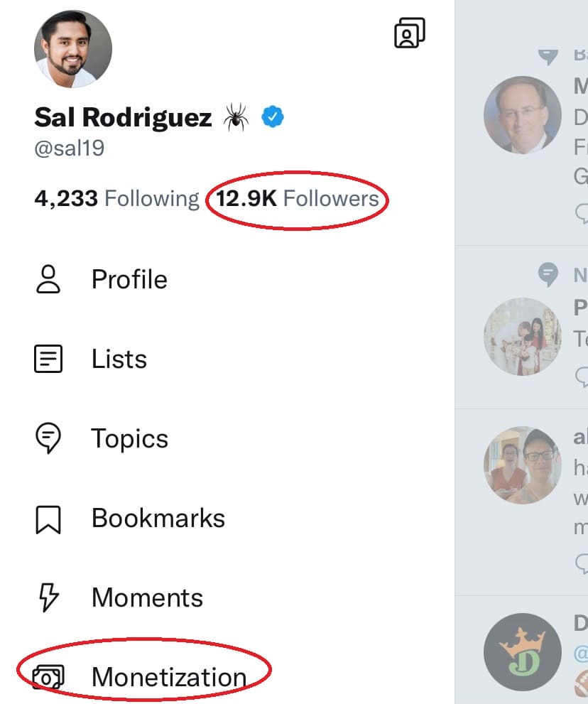This screenshot has width=588, height=704.
Task: Select Moments in the side menu
Action: click(147, 598)
